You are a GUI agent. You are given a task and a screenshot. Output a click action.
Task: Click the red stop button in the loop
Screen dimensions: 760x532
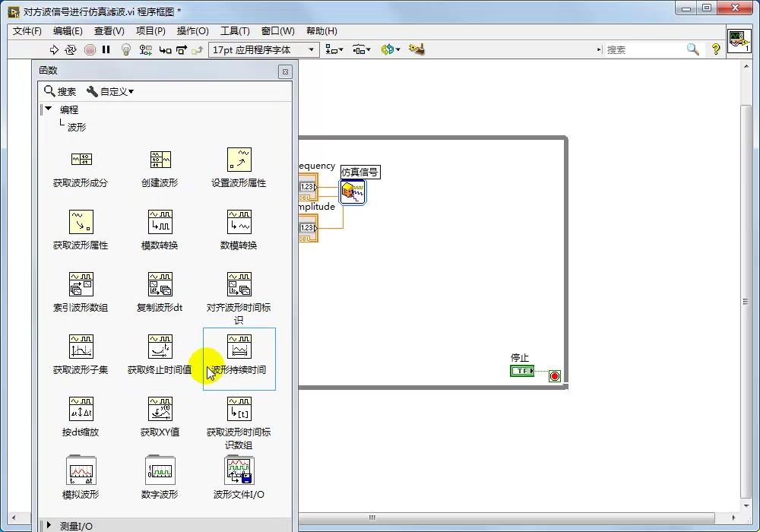(554, 375)
